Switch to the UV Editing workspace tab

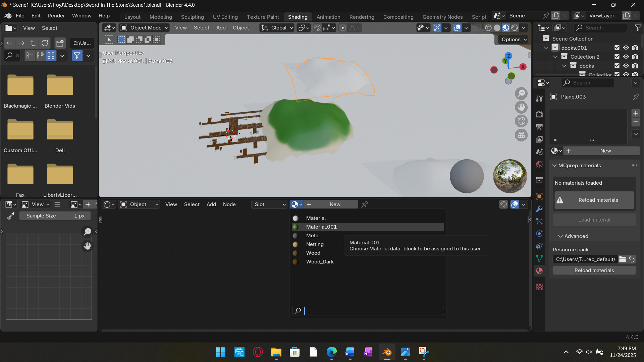pos(225,17)
